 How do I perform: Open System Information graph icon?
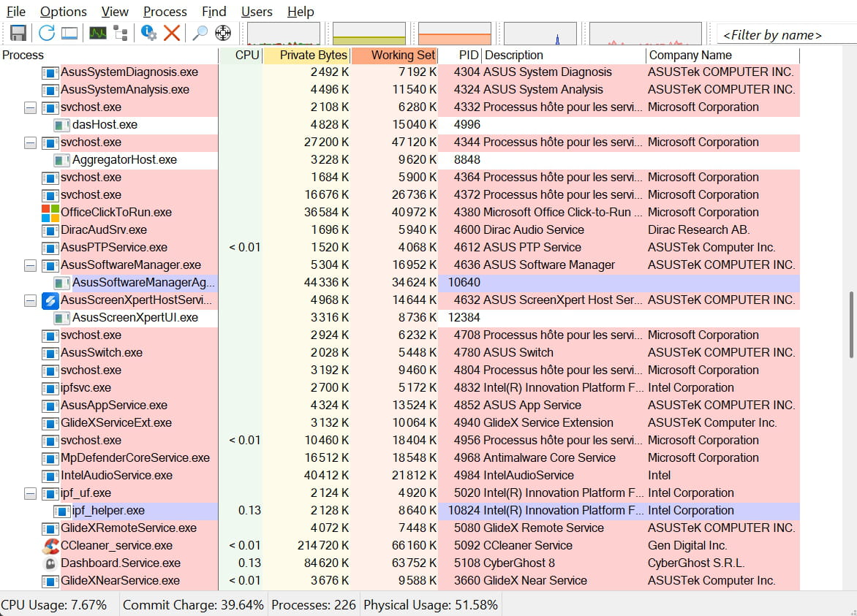pos(97,33)
